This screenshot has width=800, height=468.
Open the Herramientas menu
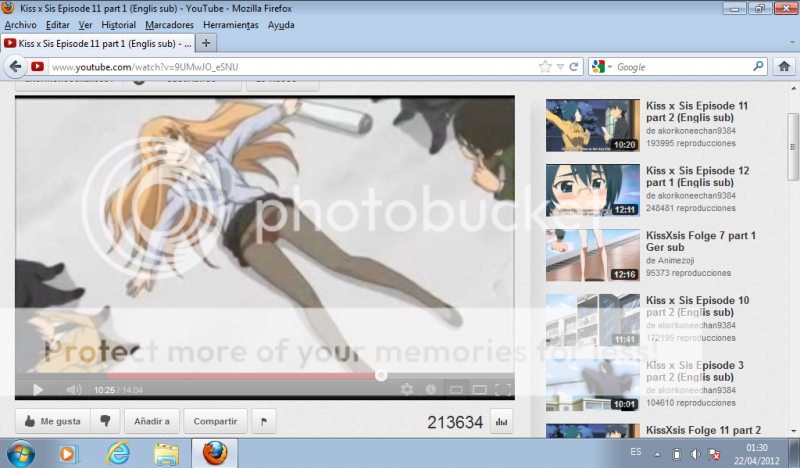231,24
